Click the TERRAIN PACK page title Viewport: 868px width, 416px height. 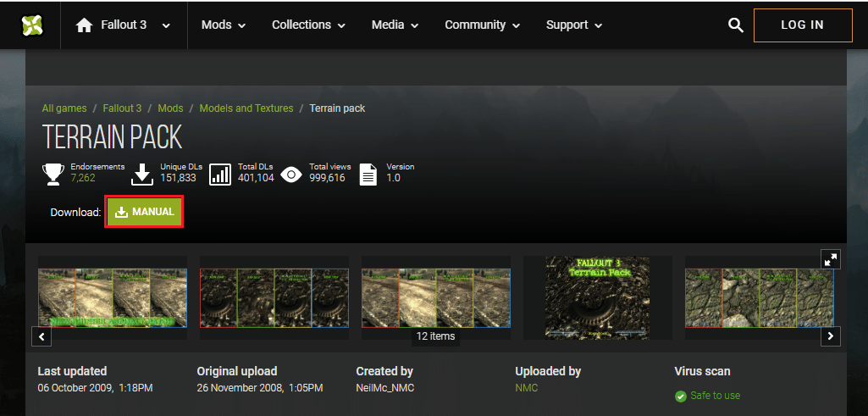(112, 136)
